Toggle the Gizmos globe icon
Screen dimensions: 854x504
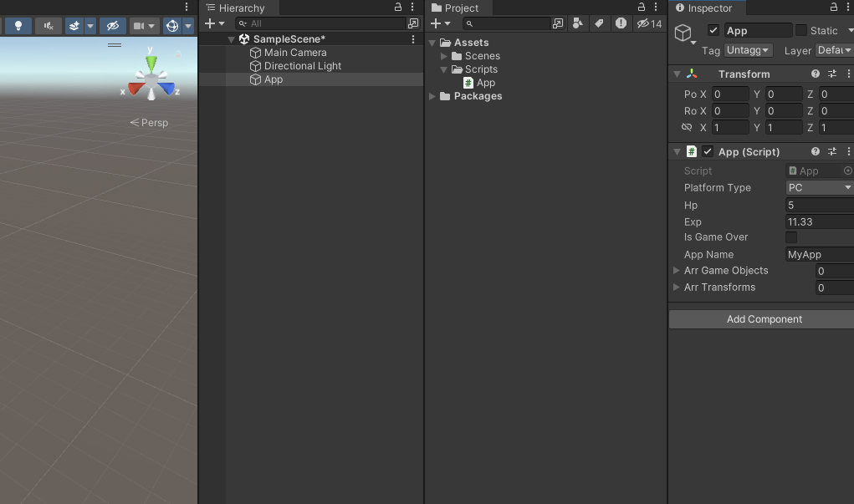(x=172, y=26)
